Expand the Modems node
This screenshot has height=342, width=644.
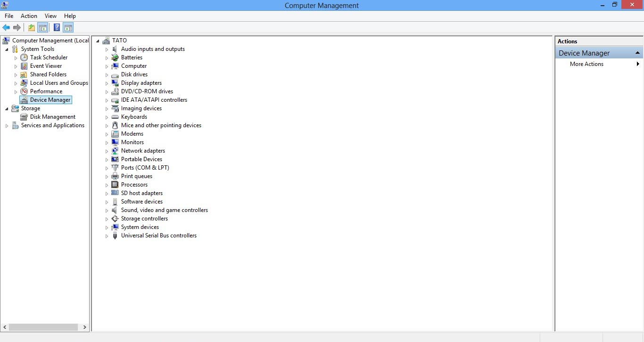point(107,134)
